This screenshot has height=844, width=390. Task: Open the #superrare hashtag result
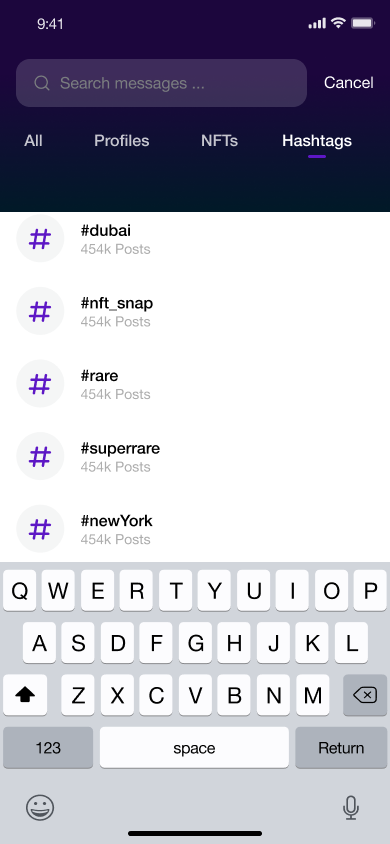(x=195, y=456)
